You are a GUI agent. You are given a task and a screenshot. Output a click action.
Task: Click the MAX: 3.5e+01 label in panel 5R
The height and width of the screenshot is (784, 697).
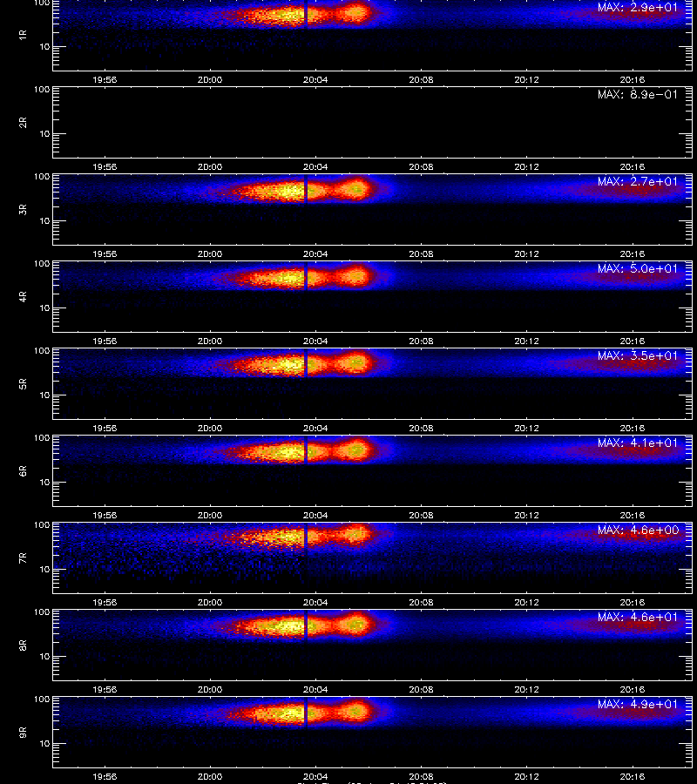(638, 355)
